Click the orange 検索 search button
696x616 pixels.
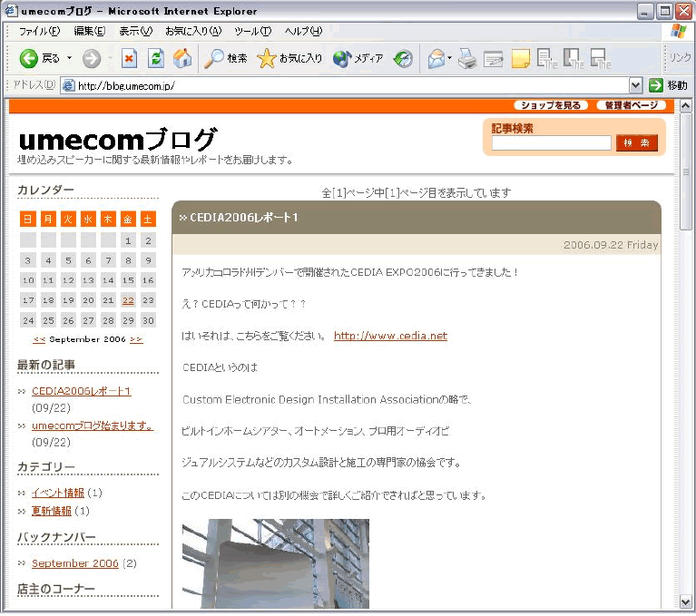tap(636, 143)
